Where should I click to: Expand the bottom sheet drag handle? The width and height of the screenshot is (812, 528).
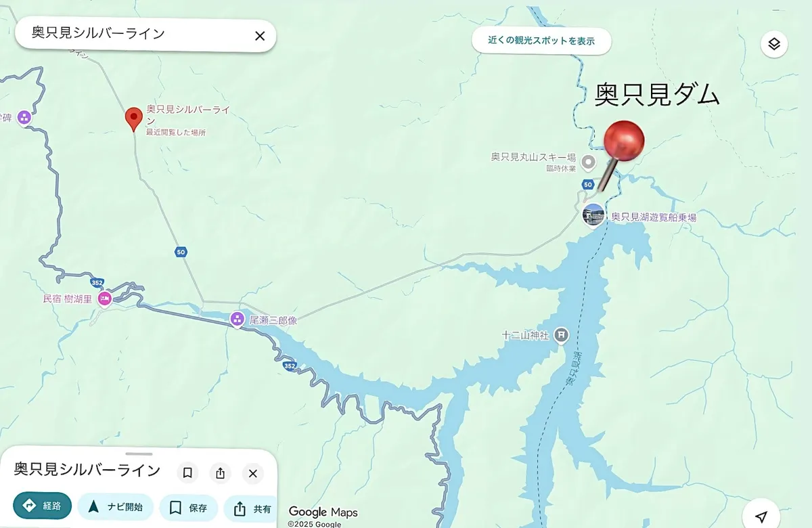coord(139,454)
